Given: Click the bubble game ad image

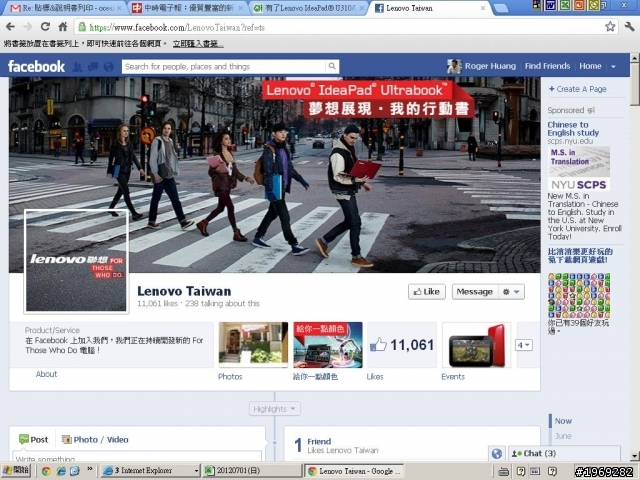Looking at the screenshot, I should coord(579,296).
